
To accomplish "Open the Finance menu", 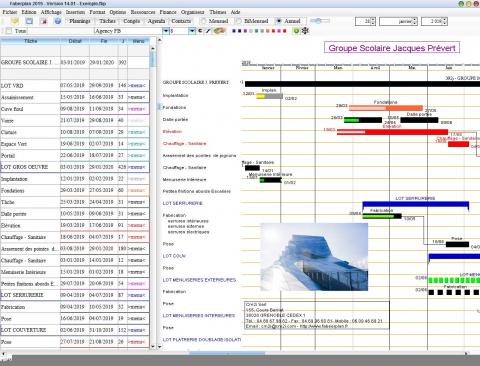I will [168, 12].
